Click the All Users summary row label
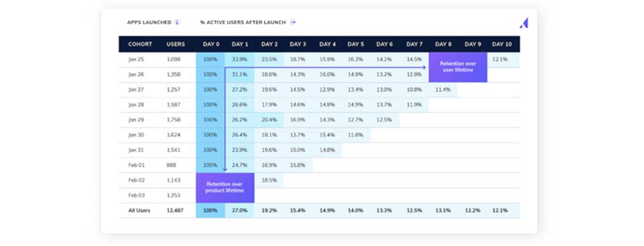 click(139, 210)
